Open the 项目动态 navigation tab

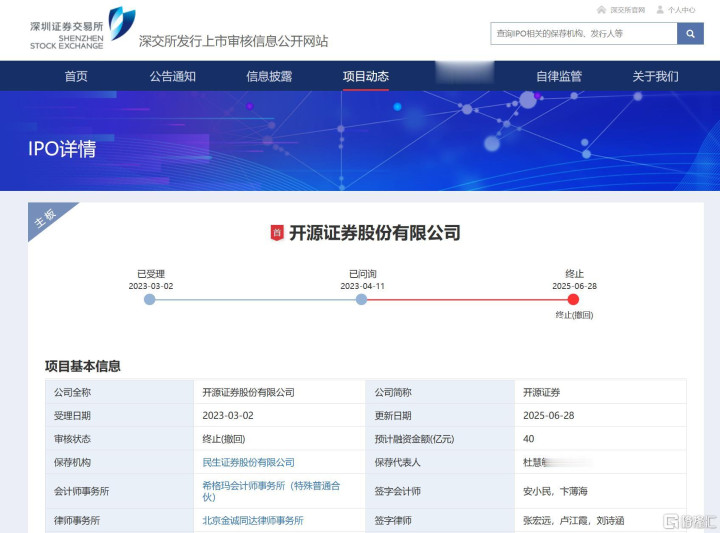(366, 76)
